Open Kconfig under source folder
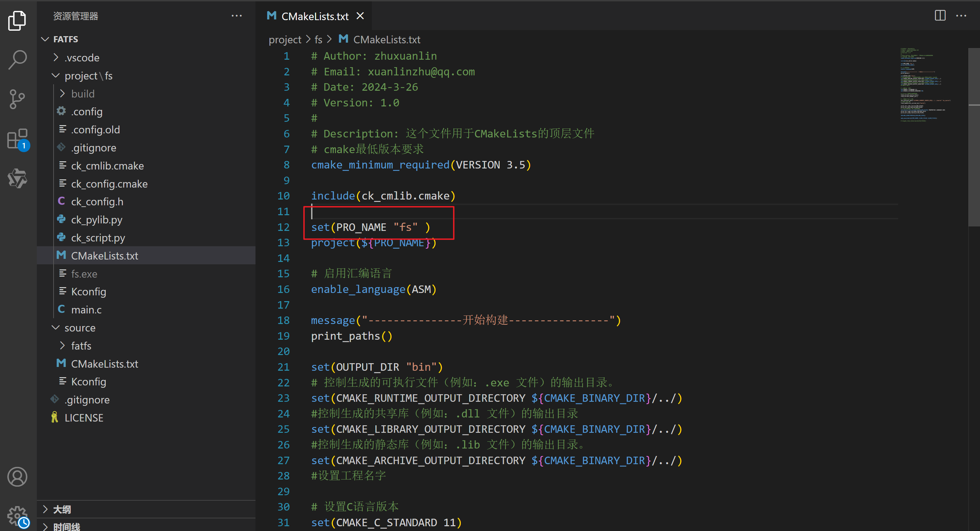Image resolution: width=980 pixels, height=531 pixels. (x=146, y=382)
